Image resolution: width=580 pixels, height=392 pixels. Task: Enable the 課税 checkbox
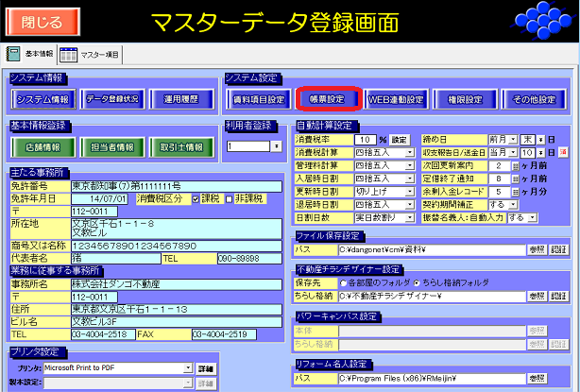(x=195, y=199)
